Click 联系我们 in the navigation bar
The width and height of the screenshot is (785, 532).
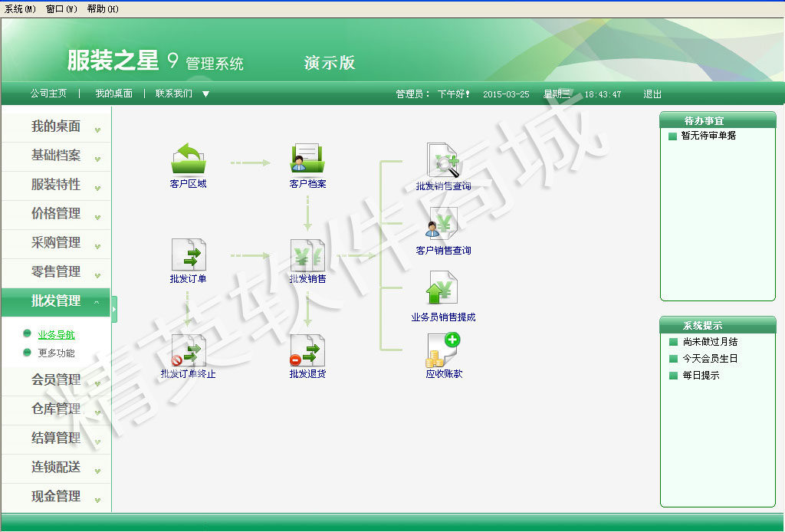point(174,94)
